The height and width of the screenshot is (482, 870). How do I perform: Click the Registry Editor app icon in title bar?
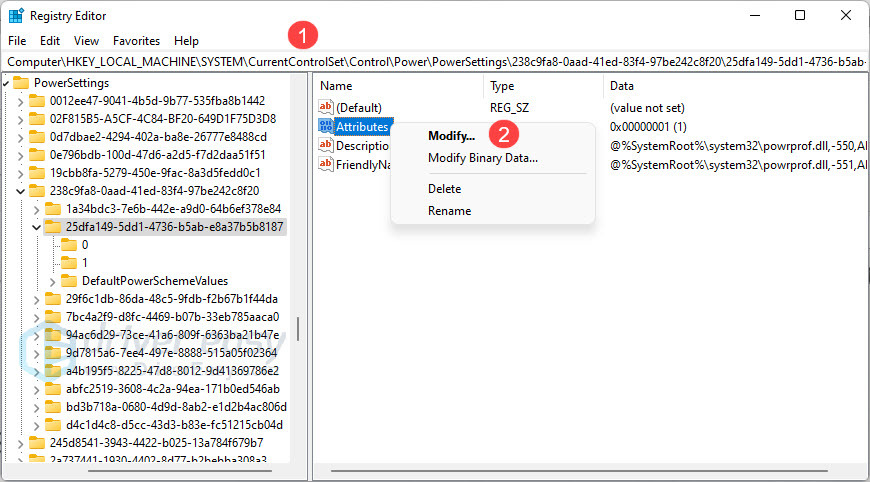(16, 15)
